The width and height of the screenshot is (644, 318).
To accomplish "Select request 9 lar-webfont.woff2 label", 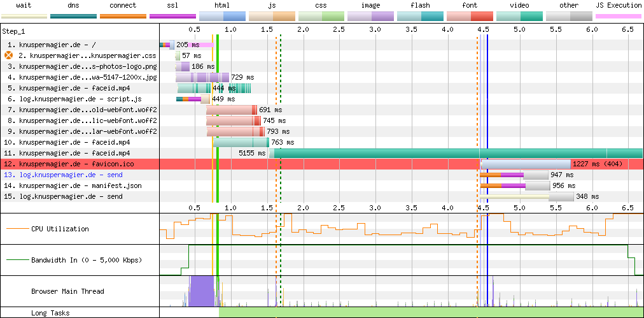I will click(82, 132).
